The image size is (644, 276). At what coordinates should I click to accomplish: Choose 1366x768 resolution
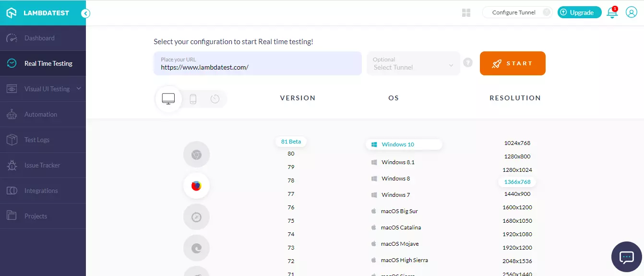pos(517,182)
